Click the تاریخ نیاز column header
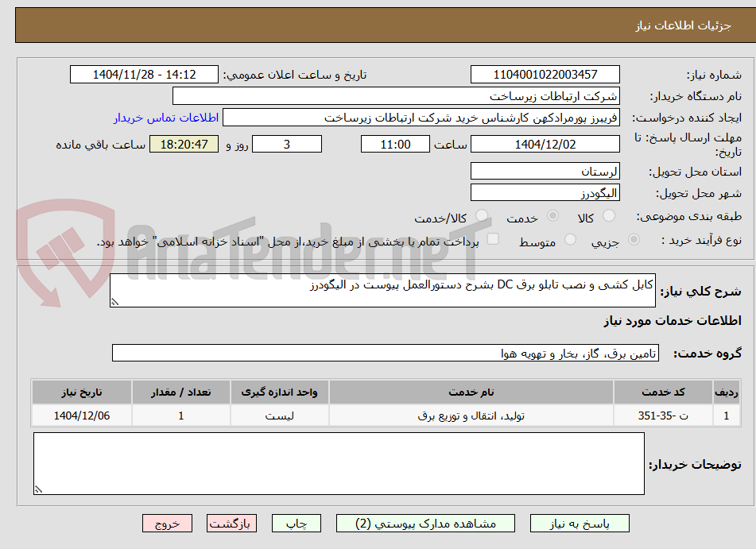 [x=82, y=392]
